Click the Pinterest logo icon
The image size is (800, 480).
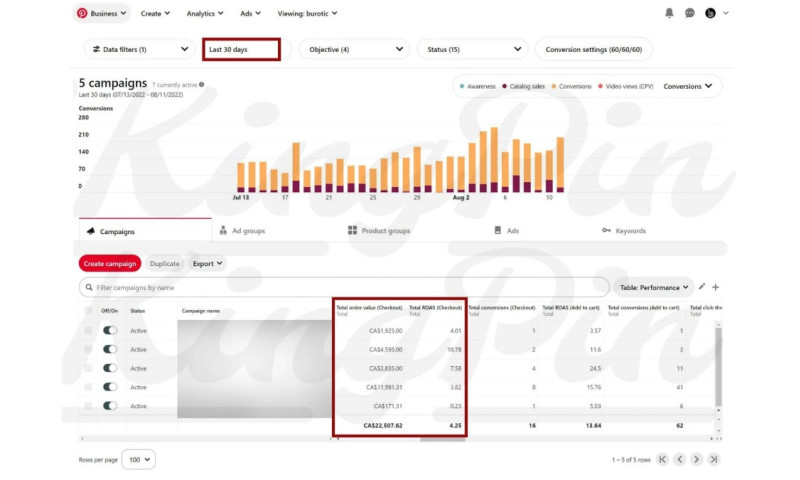(82, 13)
